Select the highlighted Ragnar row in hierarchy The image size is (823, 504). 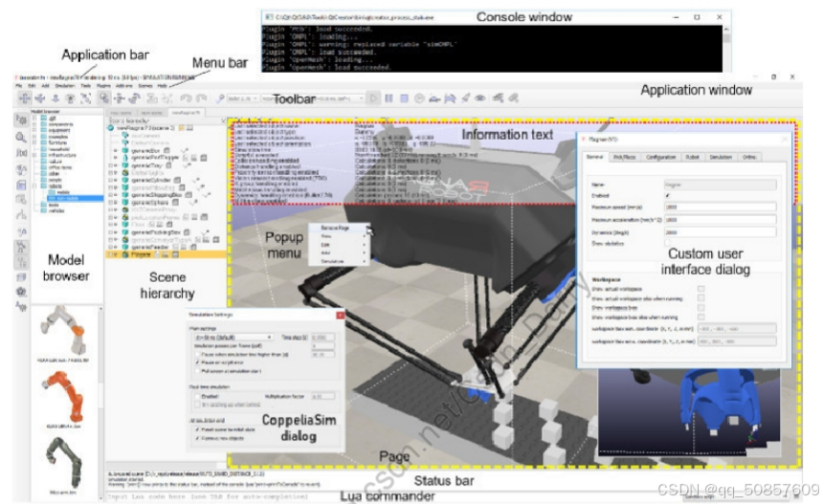[x=166, y=254]
